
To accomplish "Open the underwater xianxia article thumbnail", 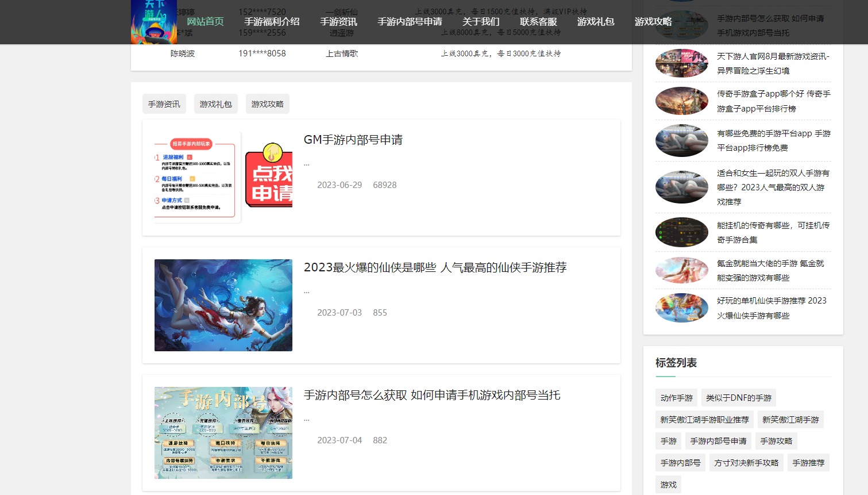I will (223, 305).
